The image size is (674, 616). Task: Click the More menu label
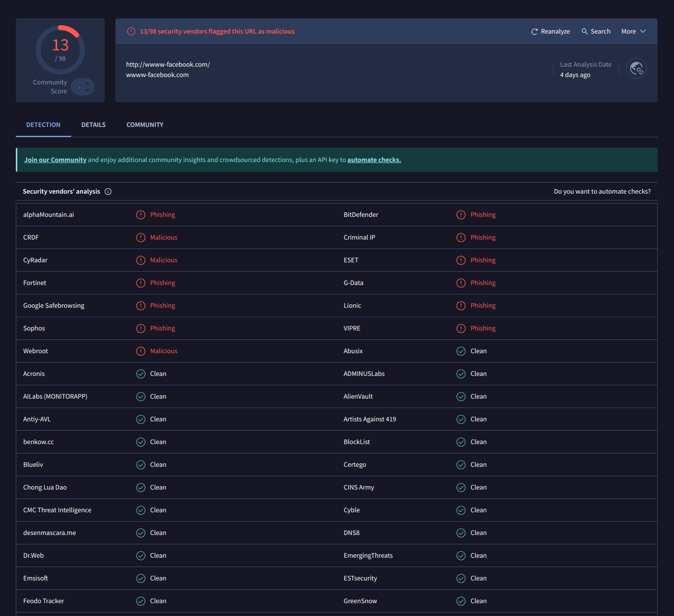[629, 32]
